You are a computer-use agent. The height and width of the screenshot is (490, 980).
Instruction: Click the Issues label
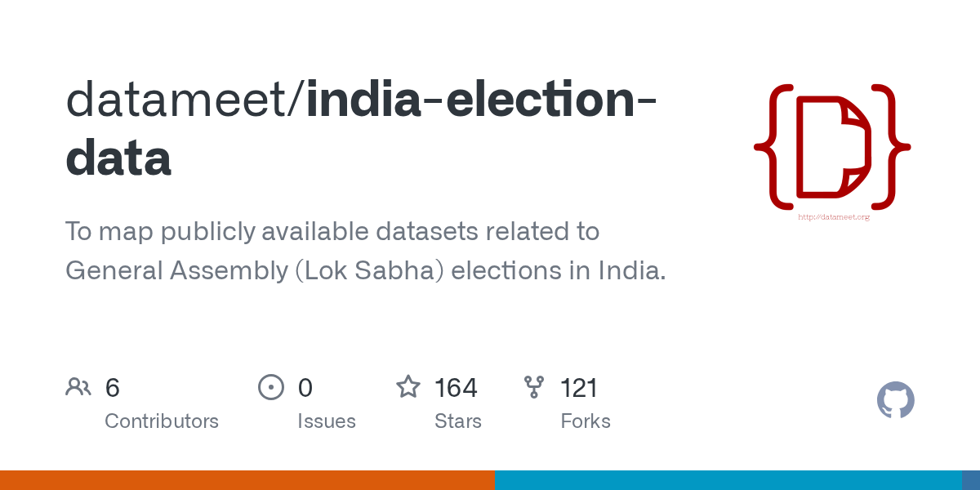click(327, 421)
